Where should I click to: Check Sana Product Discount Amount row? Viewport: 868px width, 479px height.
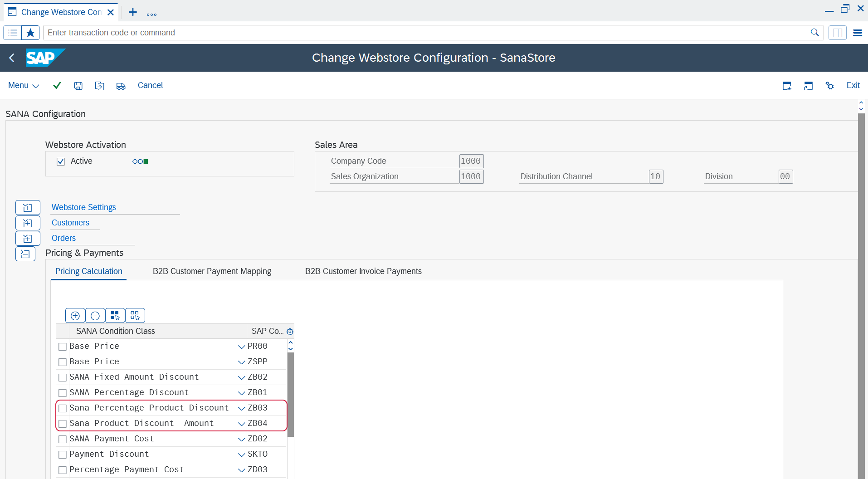[x=63, y=424]
